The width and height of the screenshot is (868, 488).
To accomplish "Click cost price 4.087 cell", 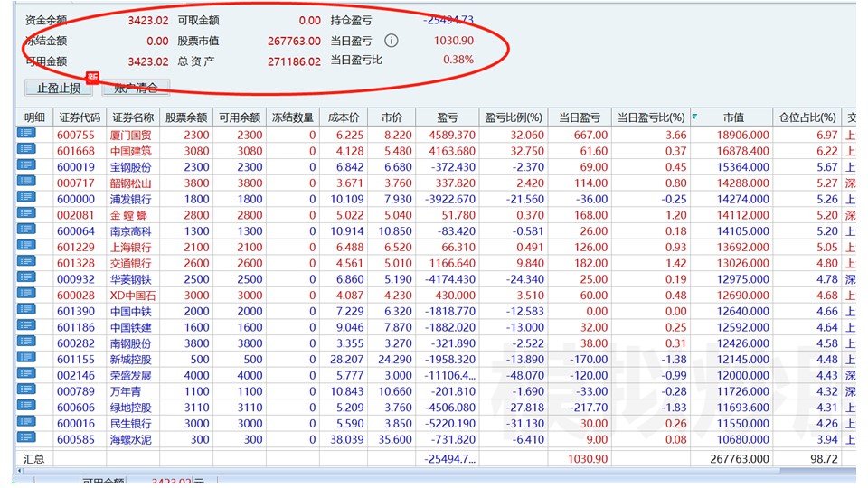I will point(350,296).
